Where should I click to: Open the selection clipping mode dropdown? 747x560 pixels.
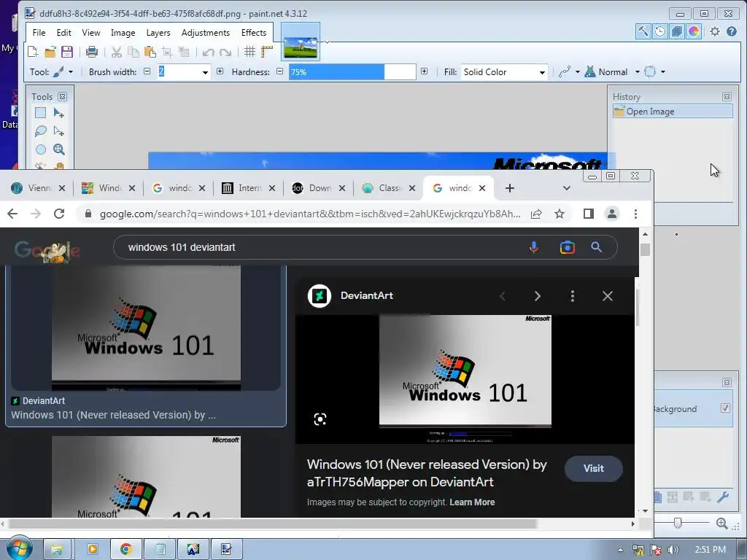[654, 72]
